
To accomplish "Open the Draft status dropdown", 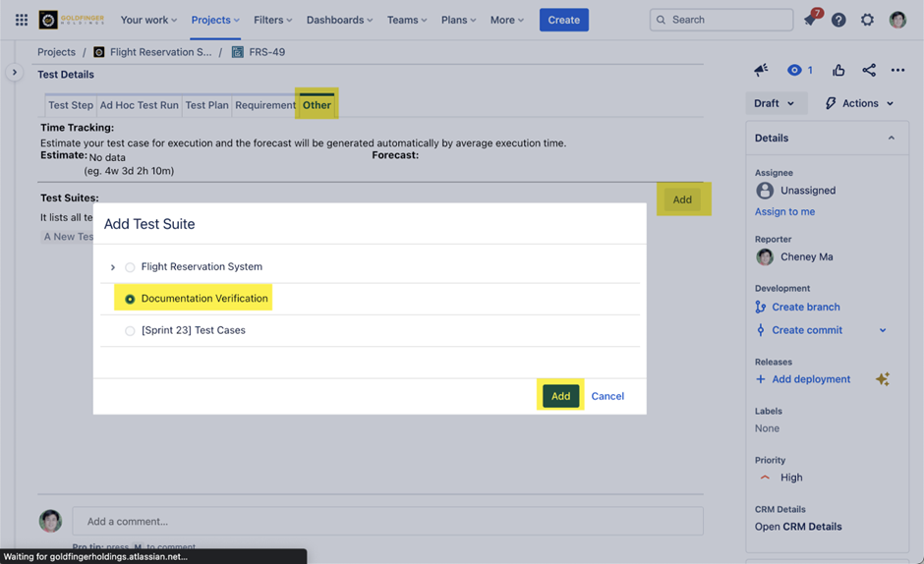I will (x=776, y=103).
